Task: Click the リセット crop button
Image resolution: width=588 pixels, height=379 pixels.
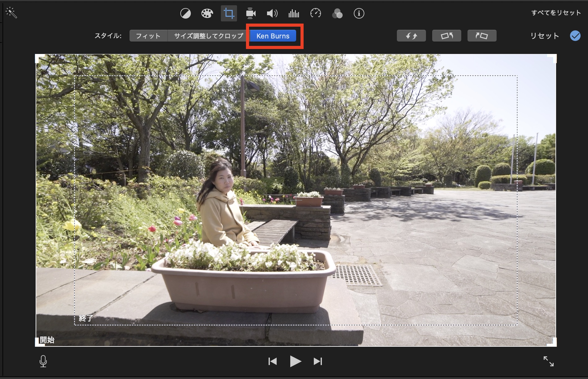Action: pos(545,36)
